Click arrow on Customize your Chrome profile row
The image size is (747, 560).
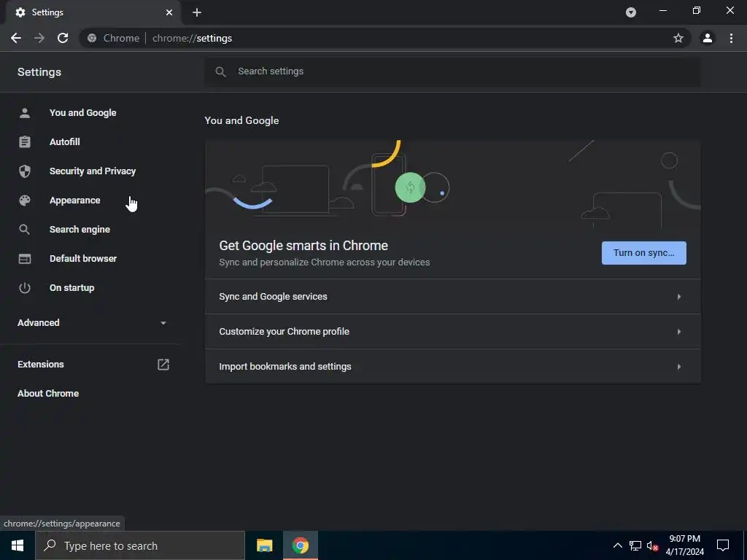[x=679, y=332]
